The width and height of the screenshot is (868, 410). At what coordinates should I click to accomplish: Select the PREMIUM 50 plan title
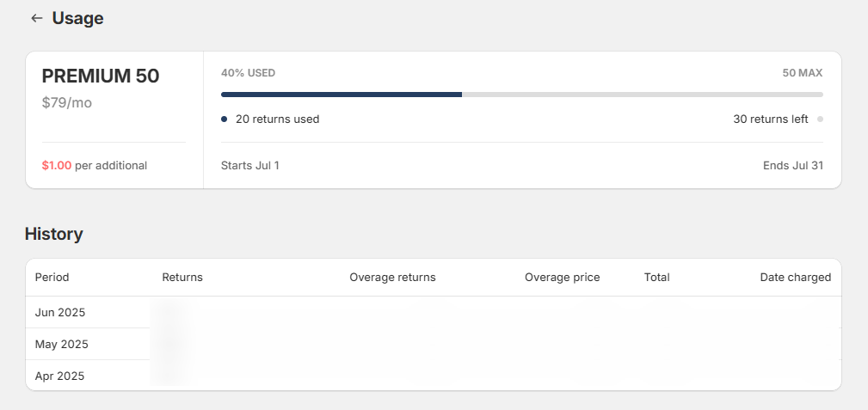pos(101,76)
